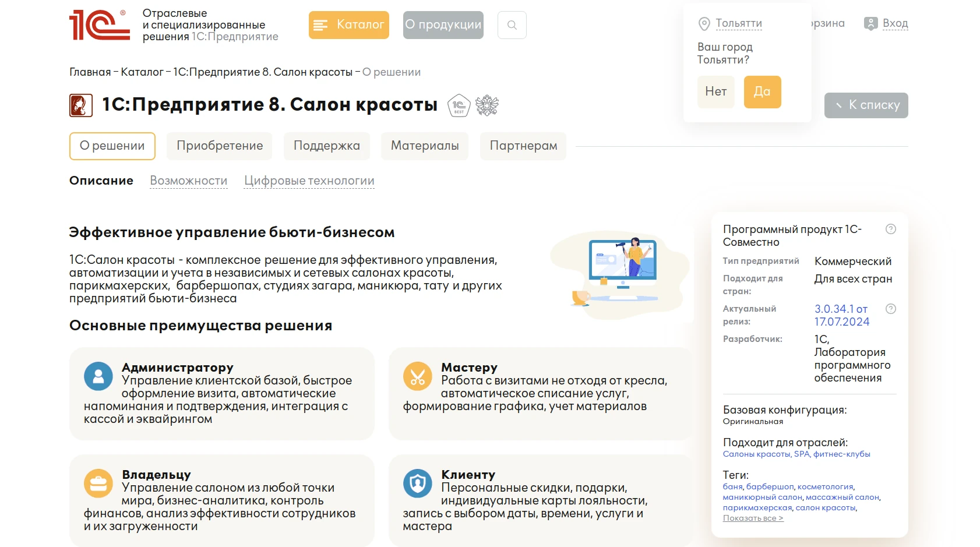Click help icon beside Актуальный релиз
Image resolution: width=980 pixels, height=547 pixels.
(x=891, y=309)
